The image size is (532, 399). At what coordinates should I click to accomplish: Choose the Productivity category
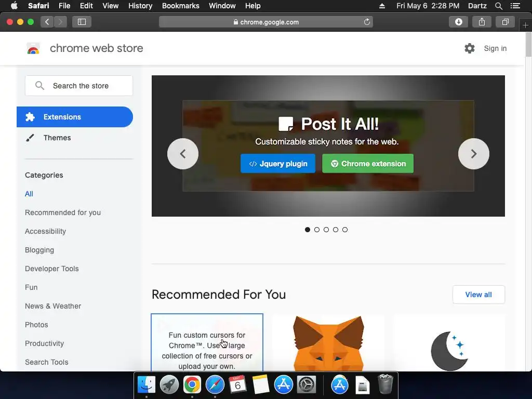click(x=45, y=343)
